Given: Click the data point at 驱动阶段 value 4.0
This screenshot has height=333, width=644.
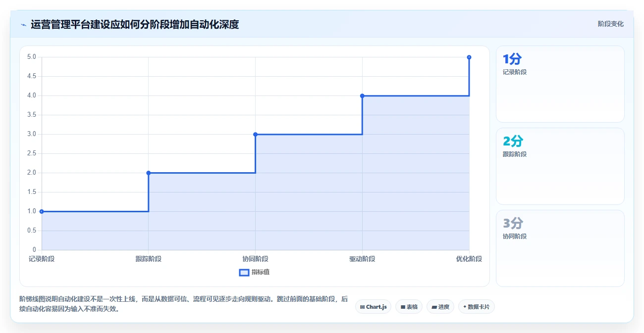Looking at the screenshot, I should 362,95.
